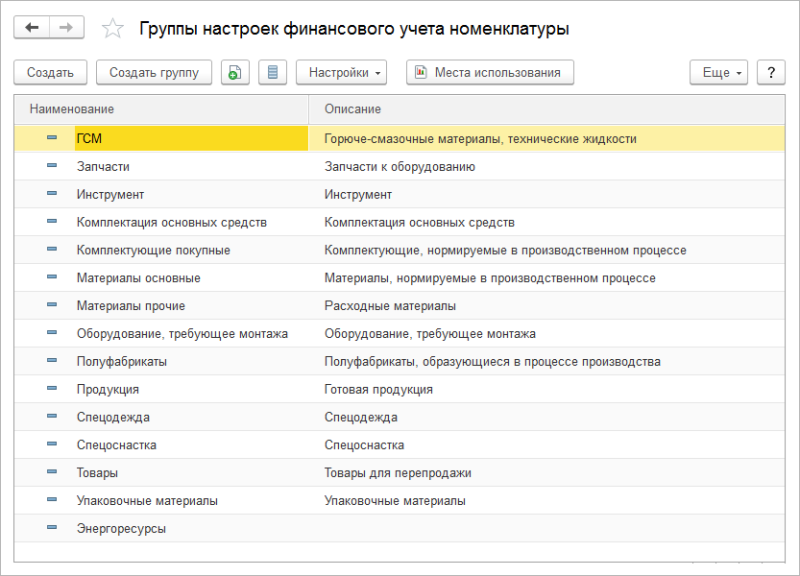Viewport: 800px width, 576px height.
Task: Click icon beside Спецоснастка name
Action: (x=52, y=444)
